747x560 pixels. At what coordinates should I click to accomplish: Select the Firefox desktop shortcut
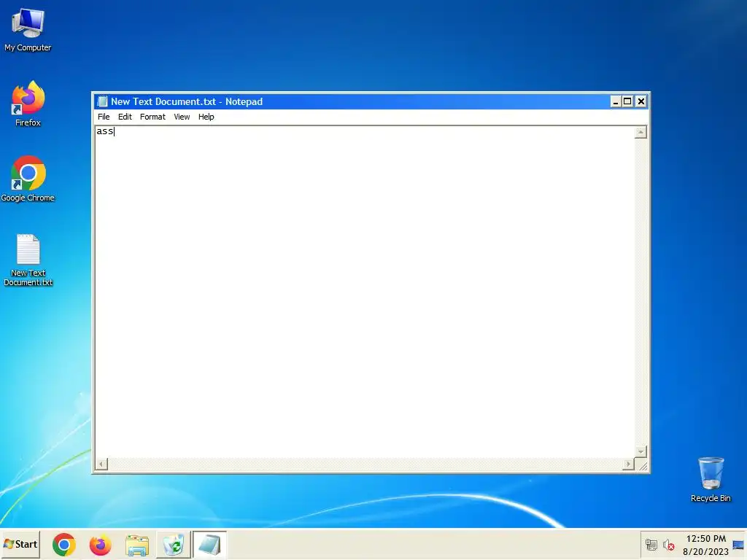click(x=28, y=104)
